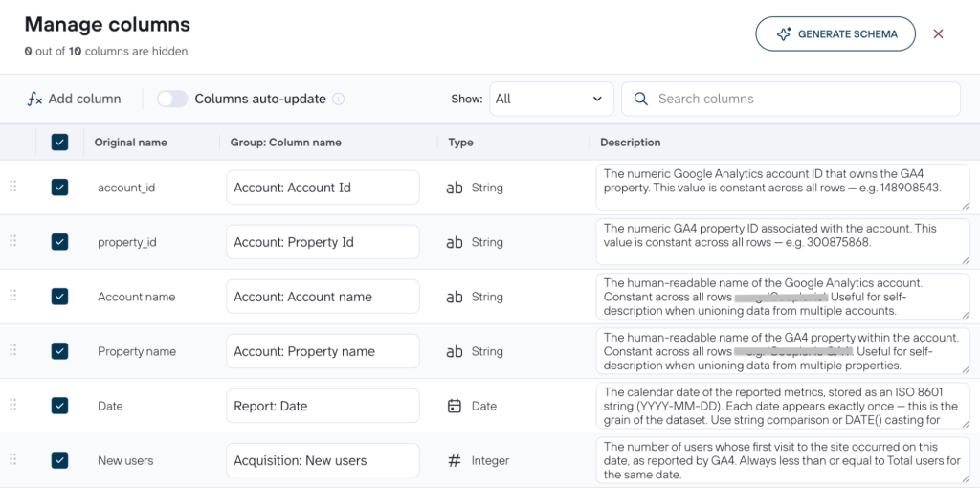The image size is (980, 488).
Task: Click the 'account_id' original name text
Action: click(126, 188)
